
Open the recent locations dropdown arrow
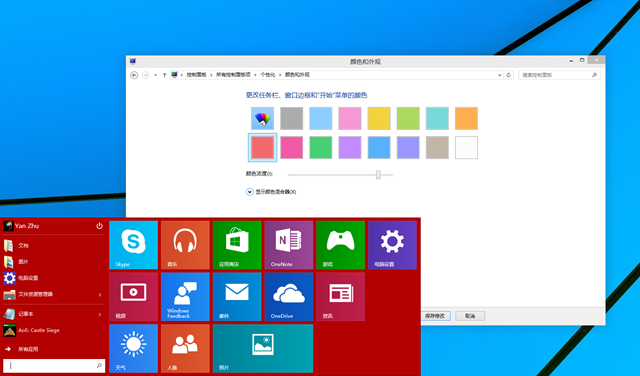tap(156, 75)
